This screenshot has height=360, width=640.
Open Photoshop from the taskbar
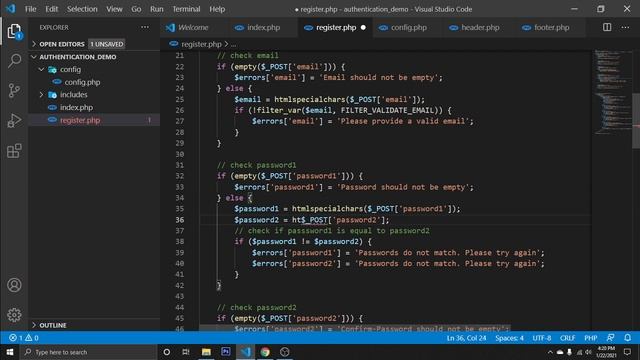(x=226, y=352)
